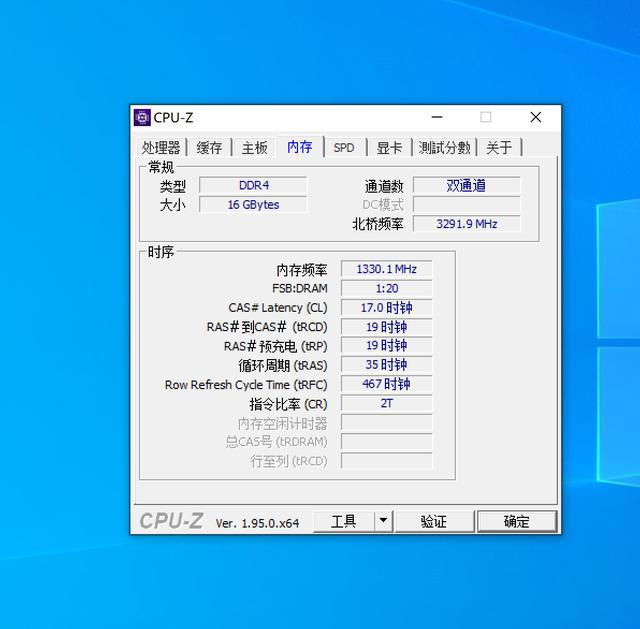The height and width of the screenshot is (629, 640).
Task: Select the DDR4 type value field
Action: point(253,185)
